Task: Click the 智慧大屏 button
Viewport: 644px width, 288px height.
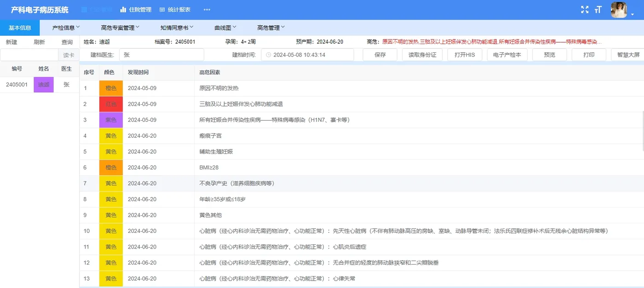Action: point(631,54)
